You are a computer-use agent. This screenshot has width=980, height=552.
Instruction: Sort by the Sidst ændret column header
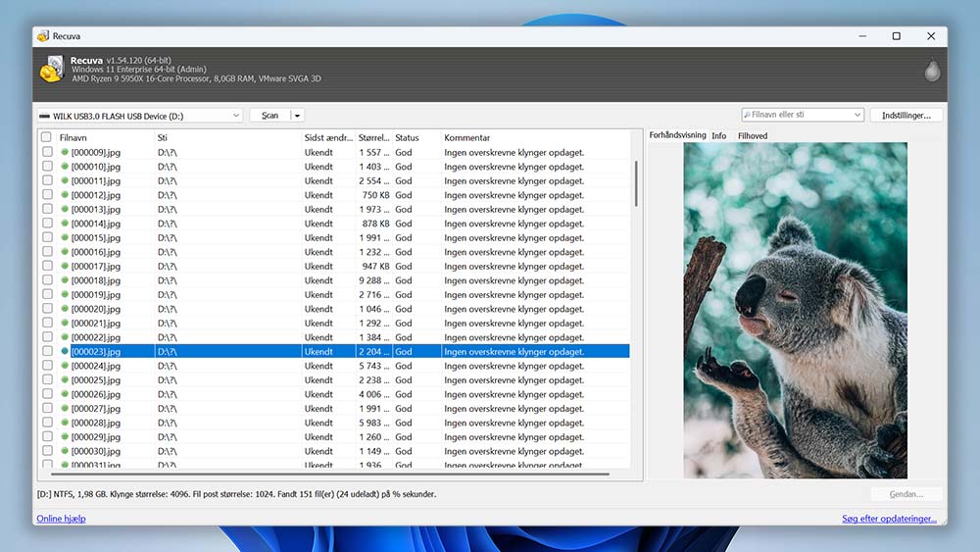tap(328, 137)
